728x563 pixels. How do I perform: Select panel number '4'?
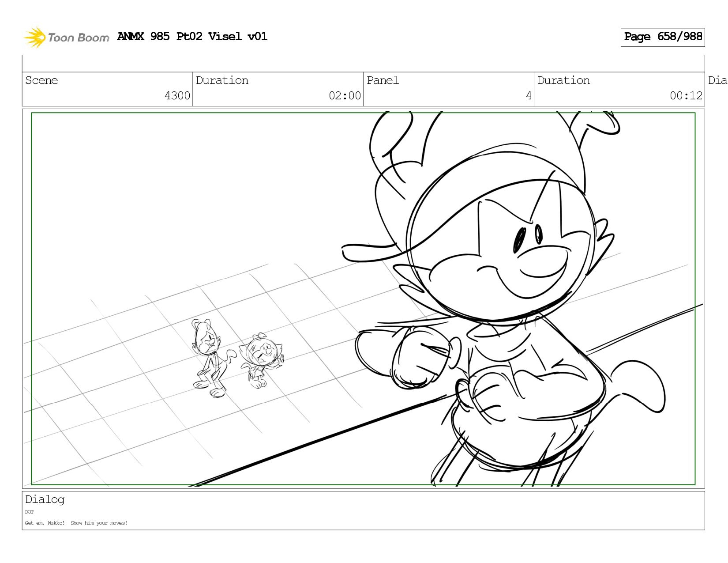click(529, 96)
